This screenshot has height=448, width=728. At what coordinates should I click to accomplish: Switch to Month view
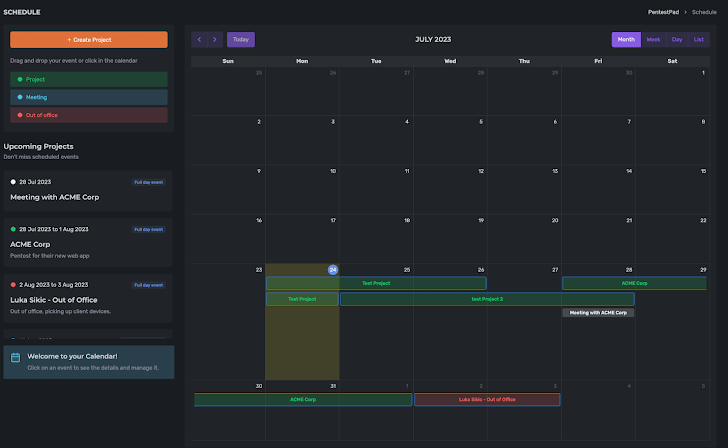tap(626, 40)
